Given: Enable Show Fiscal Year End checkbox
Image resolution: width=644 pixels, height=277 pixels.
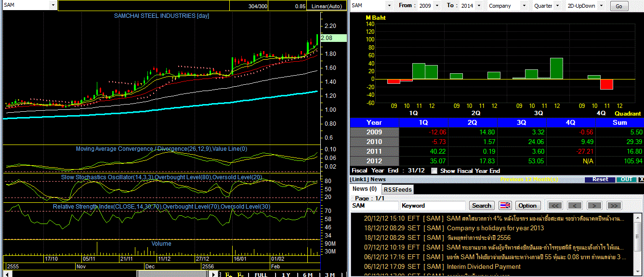Looking at the screenshot, I should pyautogui.click(x=434, y=171).
